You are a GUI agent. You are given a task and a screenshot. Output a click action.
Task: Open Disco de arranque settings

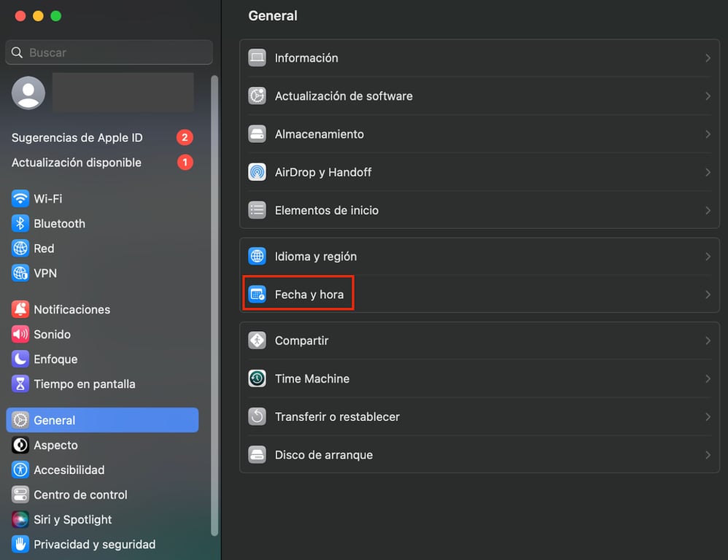[479, 454]
